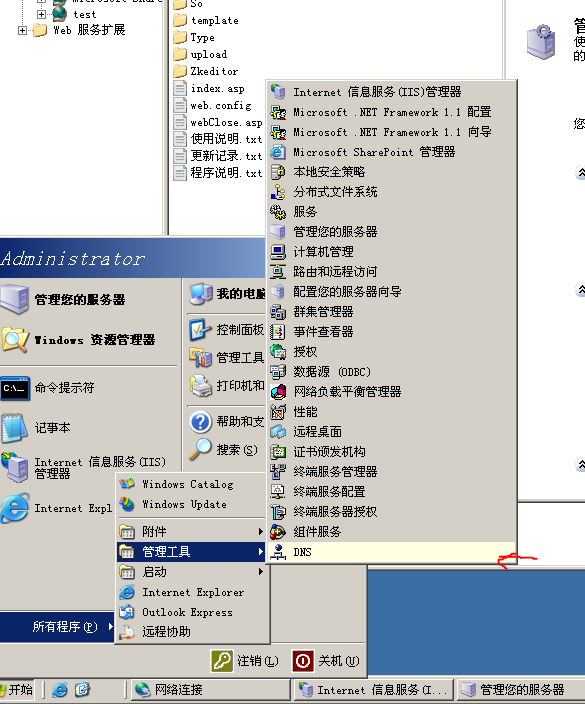Image resolution: width=585 pixels, height=704 pixels.
Task: Open Internet Explorer pinned Start item
Action: click(57, 508)
